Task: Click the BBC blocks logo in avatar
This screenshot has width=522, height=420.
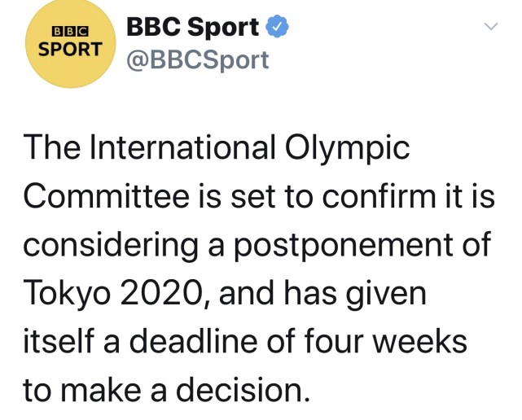Action: 68,30
